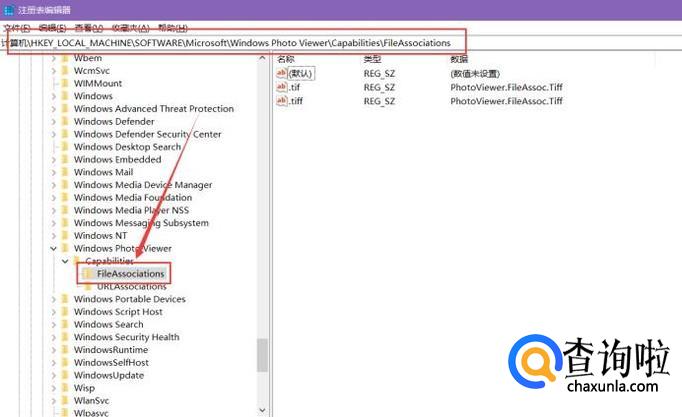Click Windows Media Player NSS folder icon

pos(65,210)
